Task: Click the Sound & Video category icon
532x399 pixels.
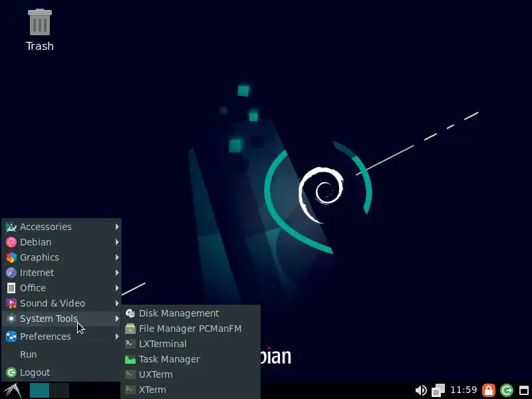Action: [11, 303]
